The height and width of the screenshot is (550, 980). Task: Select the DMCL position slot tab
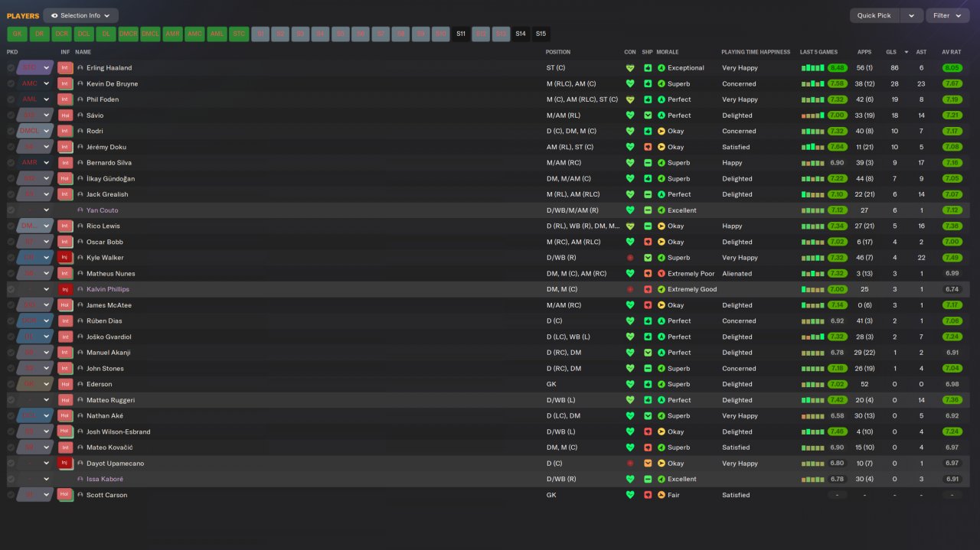pyautogui.click(x=150, y=34)
